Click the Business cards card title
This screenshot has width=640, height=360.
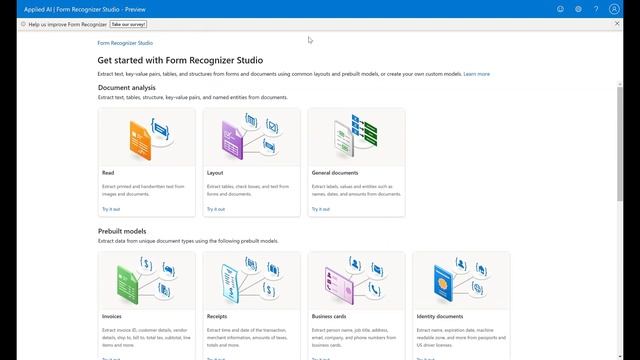coord(329,316)
